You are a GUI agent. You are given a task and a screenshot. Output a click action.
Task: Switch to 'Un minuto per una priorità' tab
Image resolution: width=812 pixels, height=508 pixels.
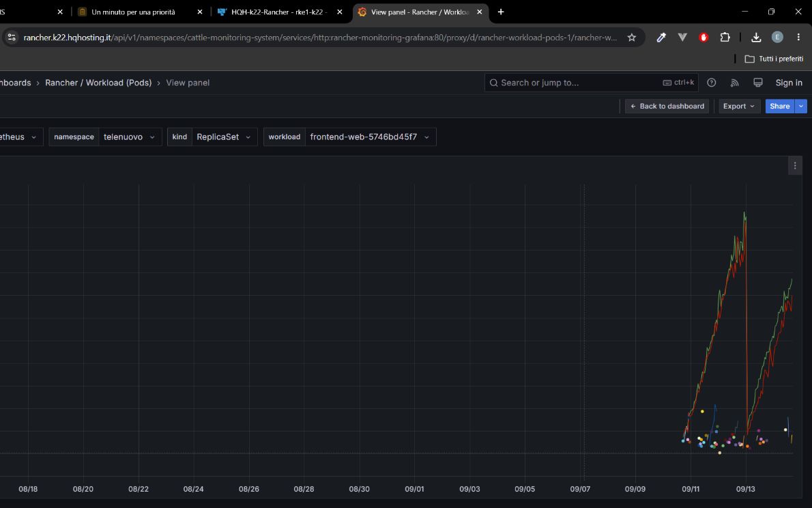133,12
